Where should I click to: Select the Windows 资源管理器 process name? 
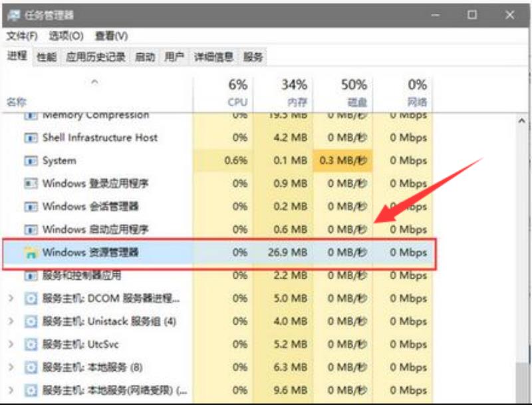[x=90, y=253]
